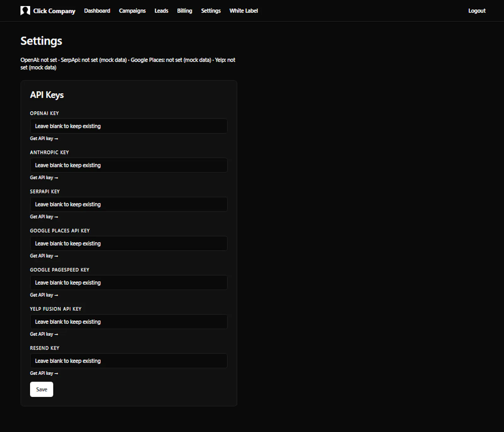Click the API status line text
This screenshot has height=432, width=504.
coord(128,64)
